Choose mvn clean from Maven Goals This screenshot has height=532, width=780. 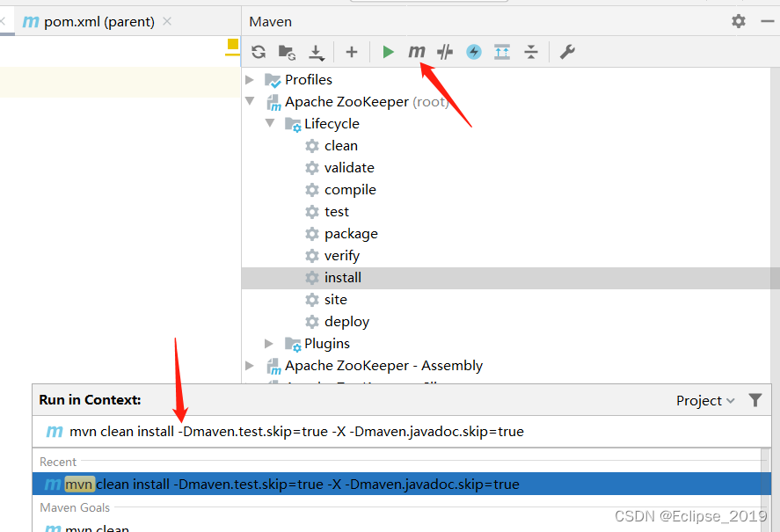point(97,528)
